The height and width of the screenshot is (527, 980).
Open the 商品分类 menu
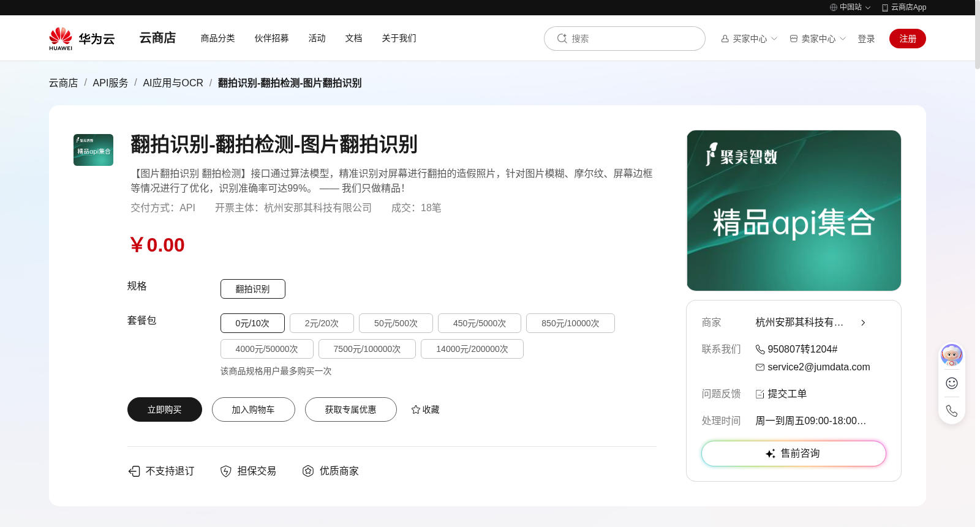(x=218, y=38)
